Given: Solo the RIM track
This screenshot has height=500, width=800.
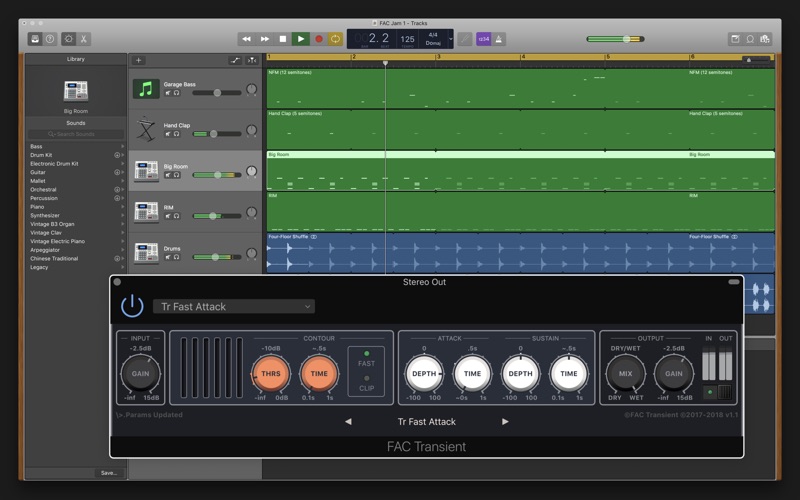Looking at the screenshot, I should point(177,216).
